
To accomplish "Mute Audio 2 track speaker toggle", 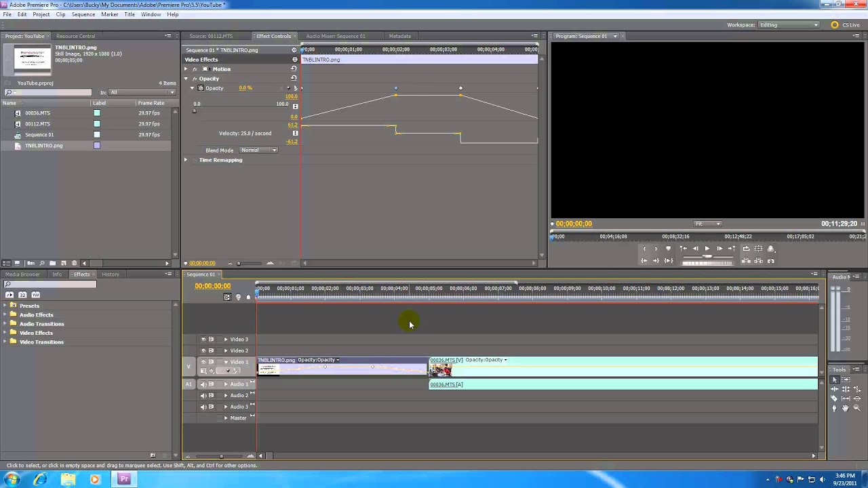I will pyautogui.click(x=203, y=395).
